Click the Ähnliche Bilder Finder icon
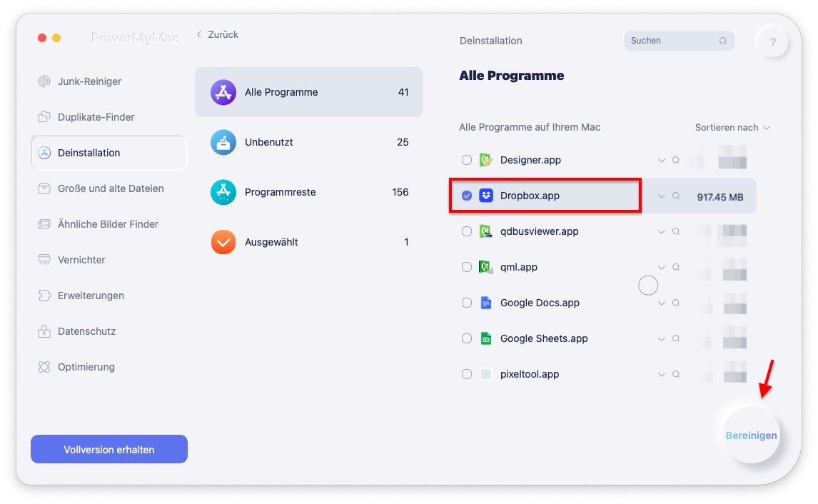The width and height of the screenshot is (818, 504). click(44, 224)
